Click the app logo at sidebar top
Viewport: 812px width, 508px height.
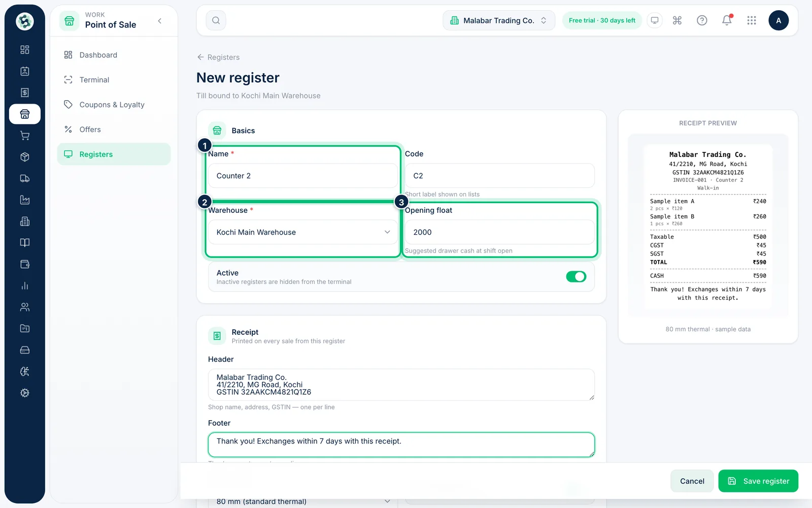tap(24, 21)
